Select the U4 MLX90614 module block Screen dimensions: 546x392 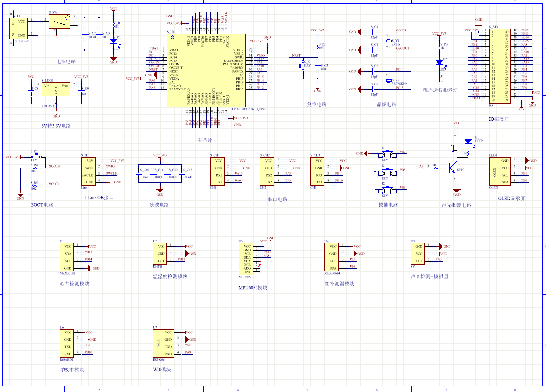tap(331, 257)
